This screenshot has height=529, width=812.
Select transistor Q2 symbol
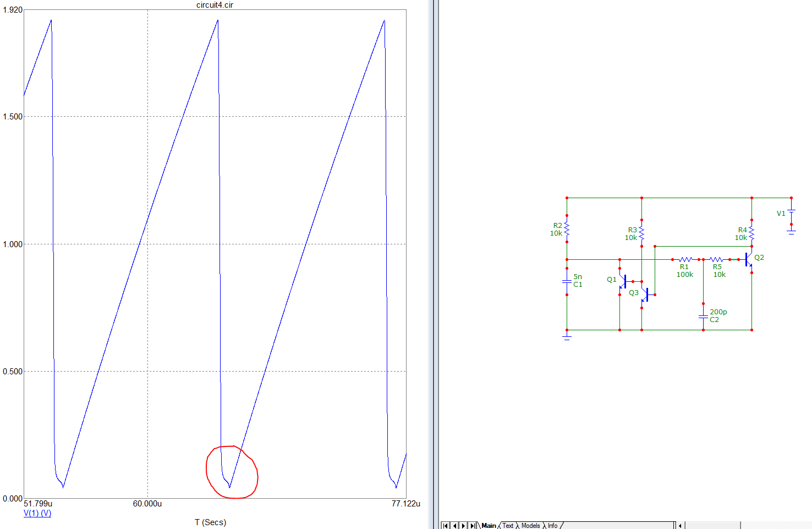[x=748, y=259]
